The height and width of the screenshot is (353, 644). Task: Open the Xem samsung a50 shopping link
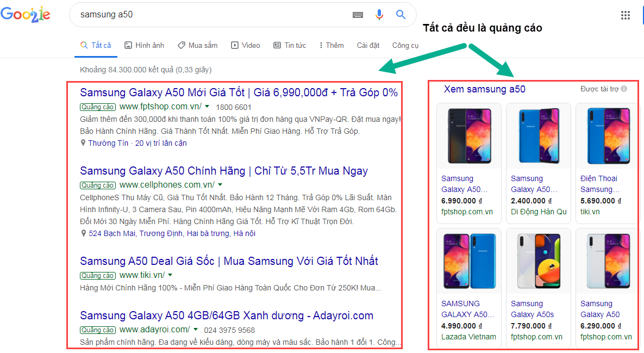484,89
